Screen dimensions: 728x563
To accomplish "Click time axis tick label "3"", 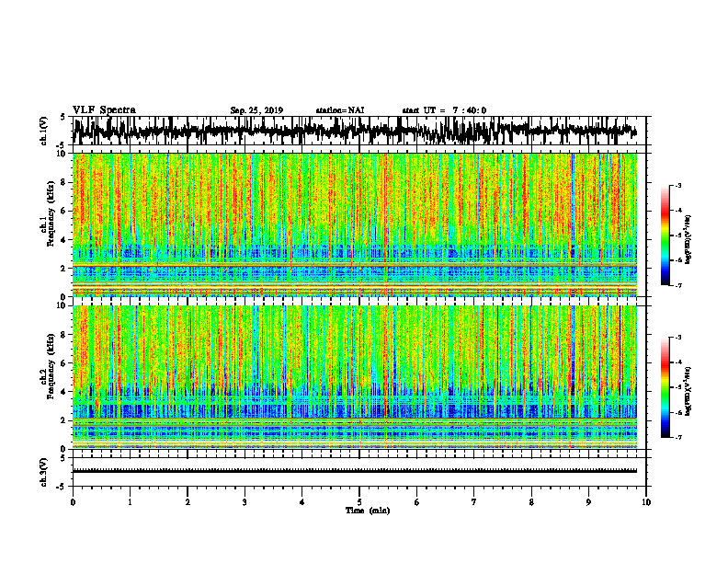I will tap(245, 502).
